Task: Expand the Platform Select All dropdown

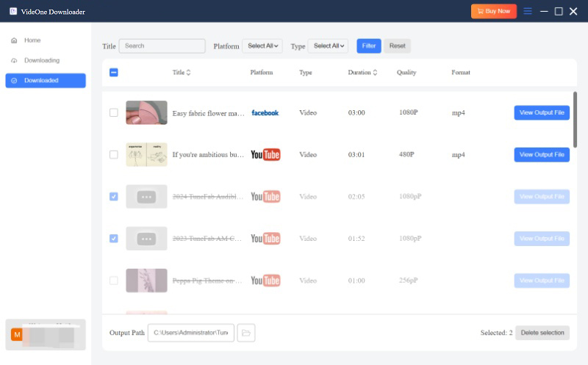Action: (x=262, y=46)
